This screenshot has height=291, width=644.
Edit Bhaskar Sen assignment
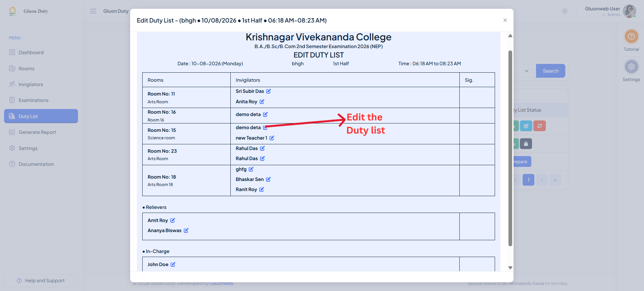tap(268, 179)
